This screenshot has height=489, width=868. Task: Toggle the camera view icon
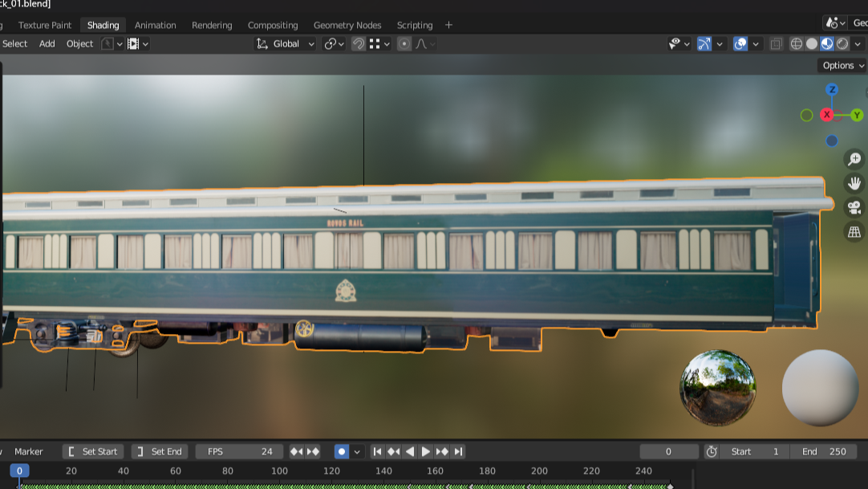(x=854, y=208)
